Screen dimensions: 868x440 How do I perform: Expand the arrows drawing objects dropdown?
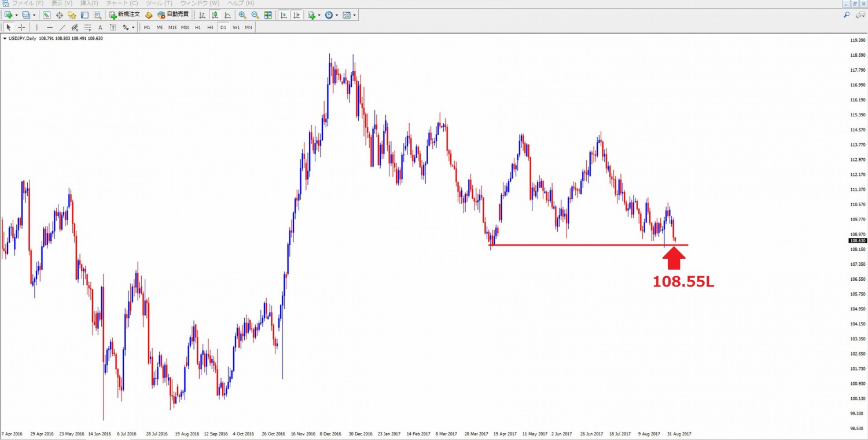pos(133,27)
